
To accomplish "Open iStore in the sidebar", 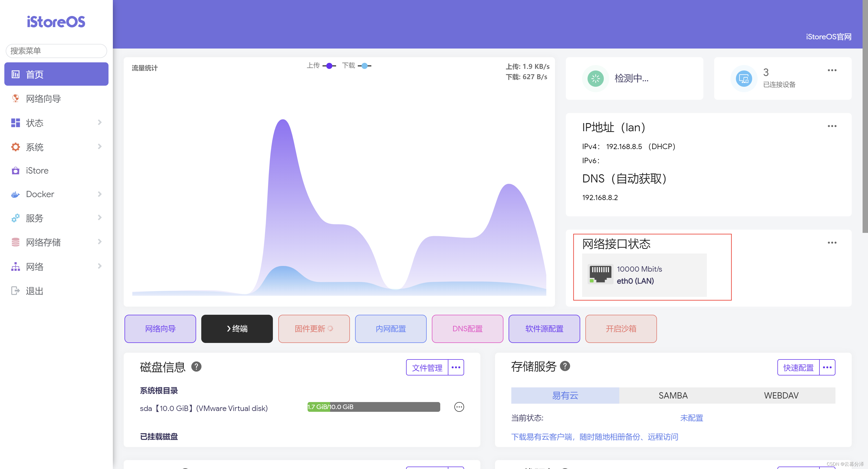I will tap(37, 171).
